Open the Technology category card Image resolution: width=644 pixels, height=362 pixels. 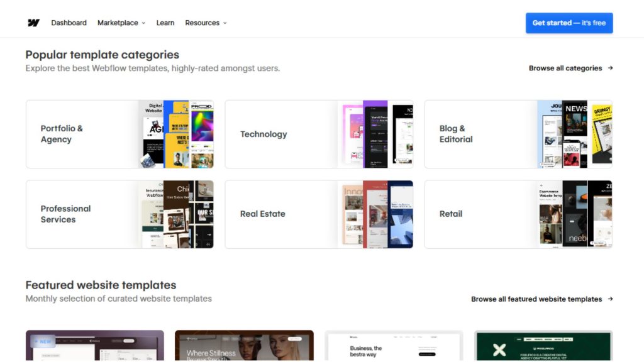coord(319,134)
